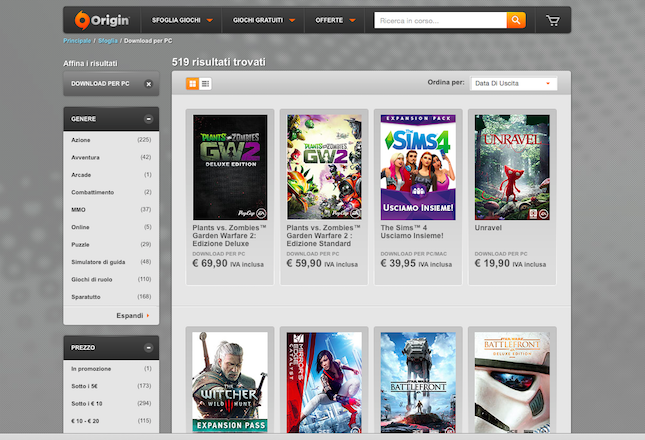Open the Star Wars Battlefront standard cover
Image resolution: width=645 pixels, height=440 pixels.
(x=418, y=382)
